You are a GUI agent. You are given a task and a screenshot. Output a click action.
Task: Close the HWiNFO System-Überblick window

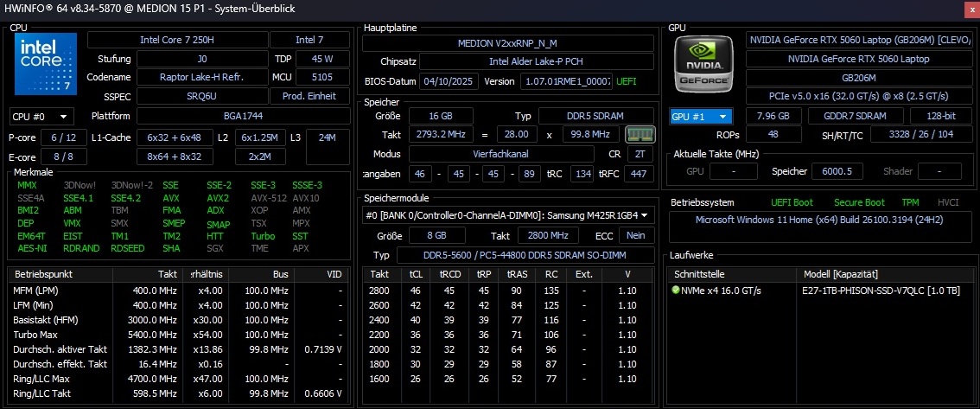pos(968,9)
